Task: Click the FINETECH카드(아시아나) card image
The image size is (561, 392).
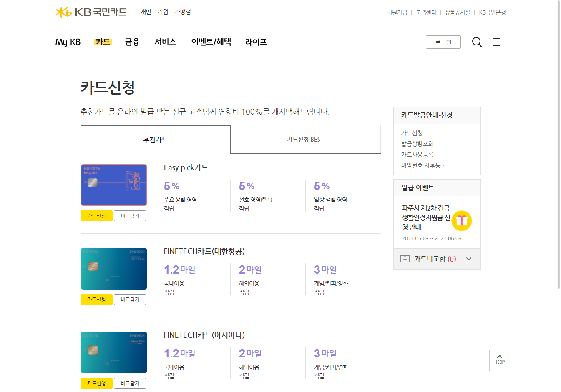Action: (114, 352)
